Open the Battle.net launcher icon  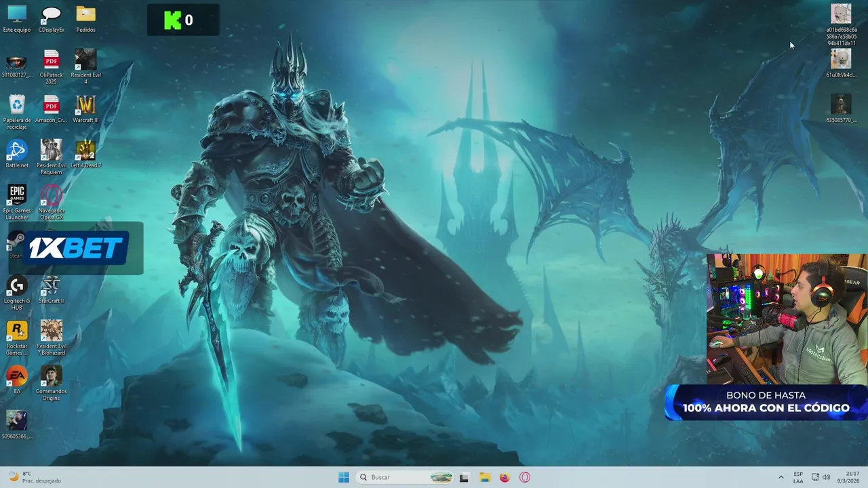pyautogui.click(x=17, y=155)
